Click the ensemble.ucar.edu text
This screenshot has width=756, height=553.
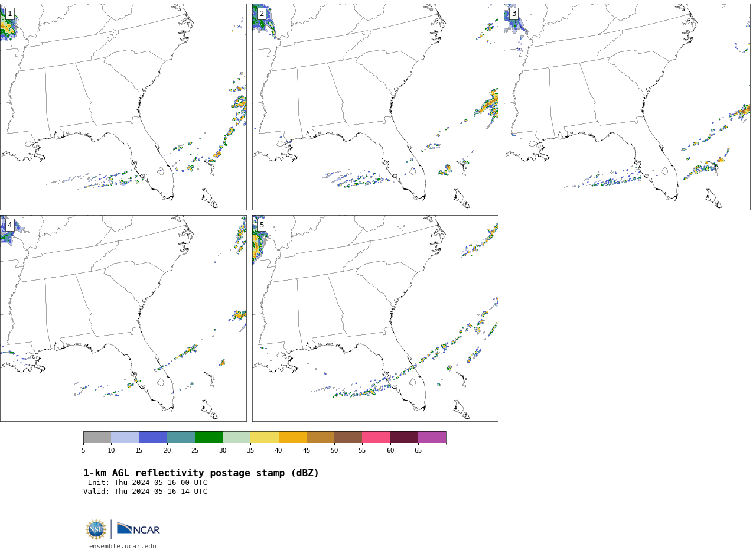tap(123, 547)
